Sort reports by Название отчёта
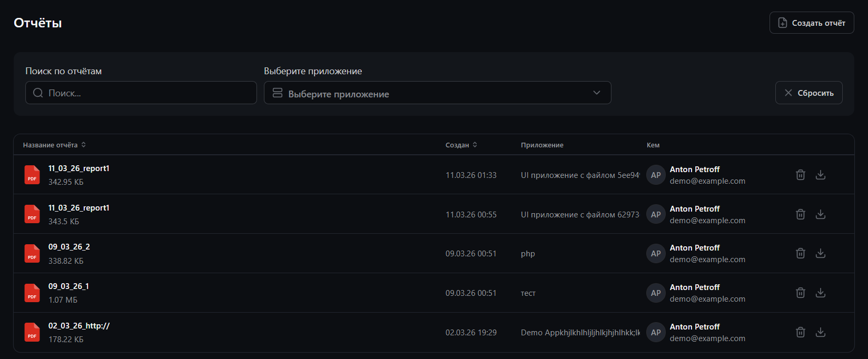This screenshot has height=359, width=868. click(x=54, y=145)
